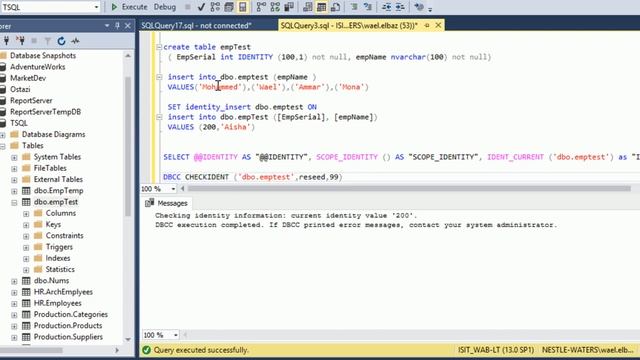
Task: Switch to Results to Text
Action: [308, 7]
